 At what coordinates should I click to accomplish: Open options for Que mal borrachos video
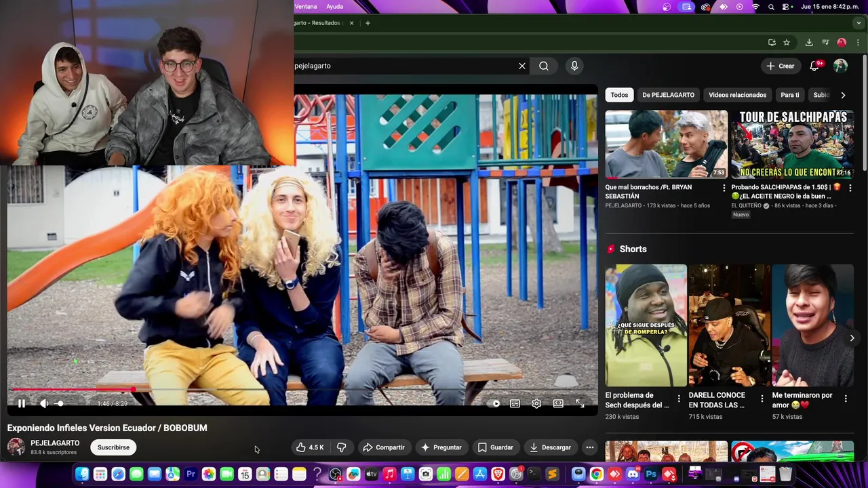724,188
